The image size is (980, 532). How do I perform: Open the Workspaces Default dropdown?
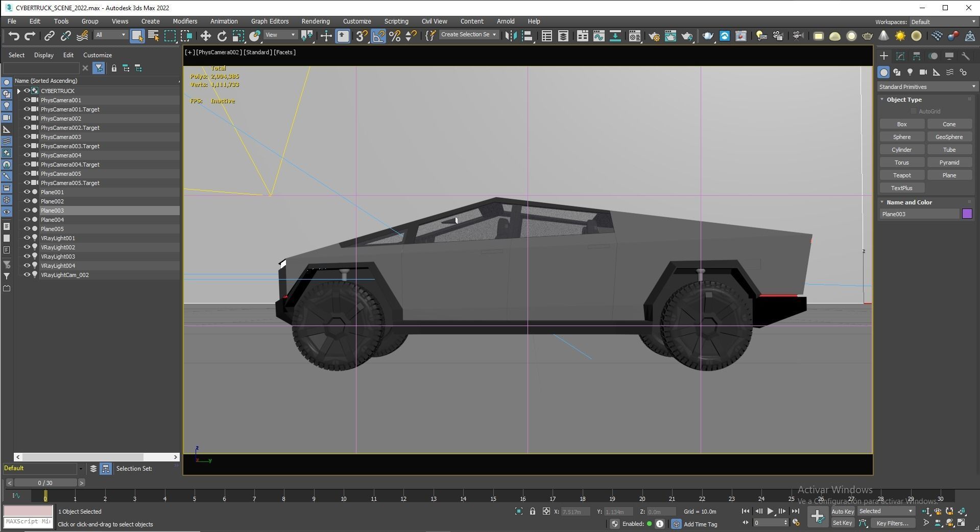click(x=943, y=22)
